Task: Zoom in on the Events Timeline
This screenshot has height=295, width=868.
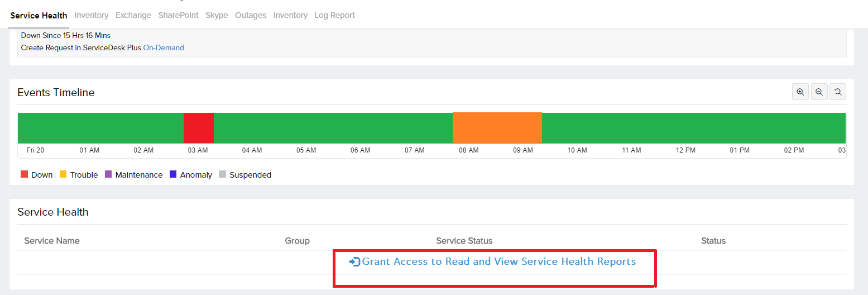Action: click(800, 92)
